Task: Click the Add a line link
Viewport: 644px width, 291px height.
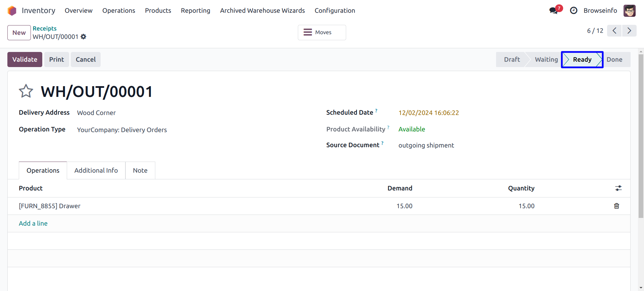Action: [x=33, y=223]
